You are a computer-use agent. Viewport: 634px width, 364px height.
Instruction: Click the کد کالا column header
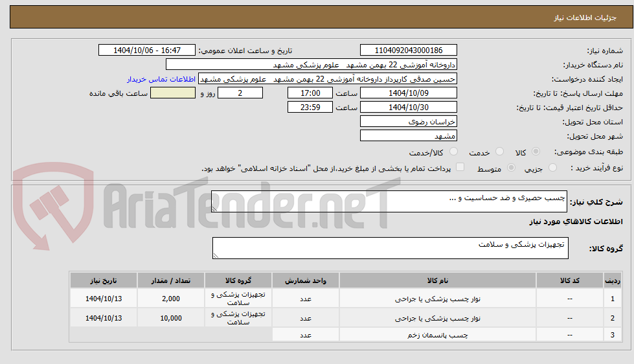pos(570,280)
